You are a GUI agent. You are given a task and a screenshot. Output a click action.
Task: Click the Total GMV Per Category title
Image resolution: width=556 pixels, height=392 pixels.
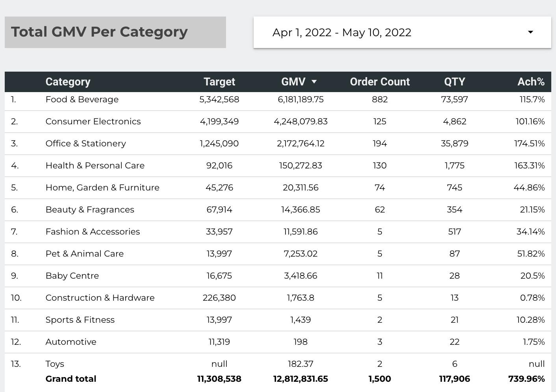click(99, 32)
